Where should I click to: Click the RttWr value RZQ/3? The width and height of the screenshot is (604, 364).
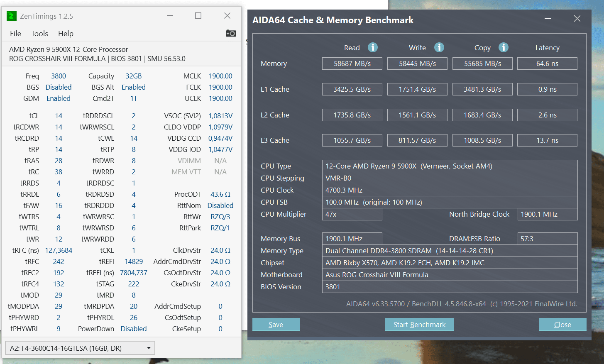220,217
